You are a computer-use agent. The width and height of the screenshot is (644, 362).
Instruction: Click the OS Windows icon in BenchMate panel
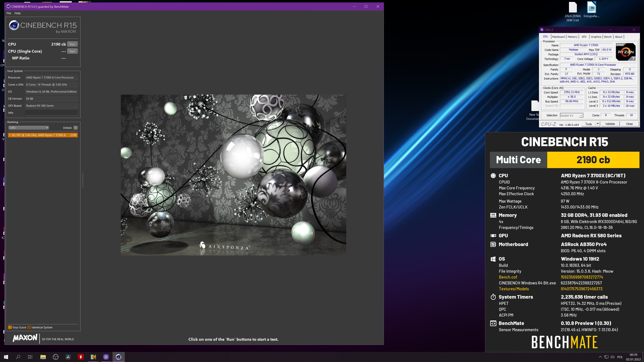(493, 259)
